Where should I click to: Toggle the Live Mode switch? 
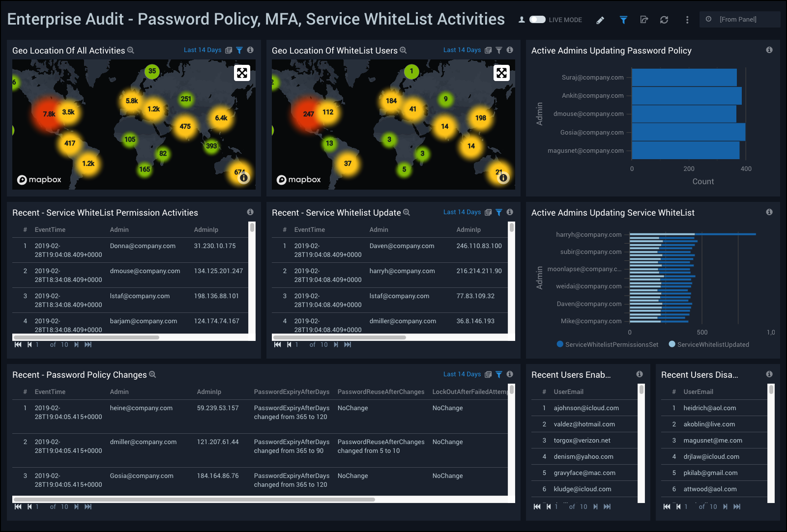537,20
